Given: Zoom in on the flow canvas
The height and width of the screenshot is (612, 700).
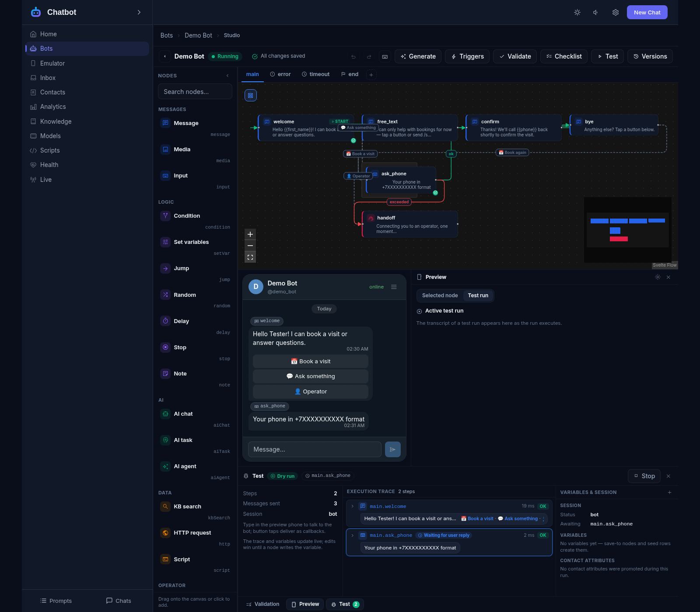Looking at the screenshot, I should (x=250, y=234).
